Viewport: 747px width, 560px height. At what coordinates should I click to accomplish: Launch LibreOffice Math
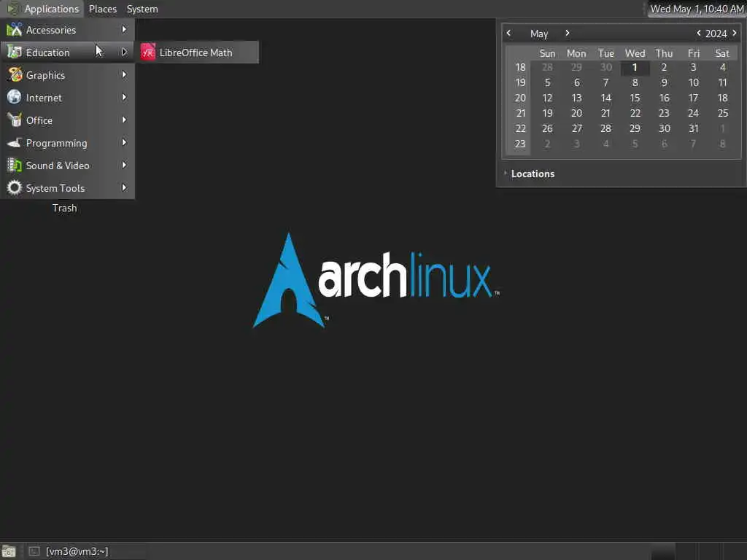198,52
